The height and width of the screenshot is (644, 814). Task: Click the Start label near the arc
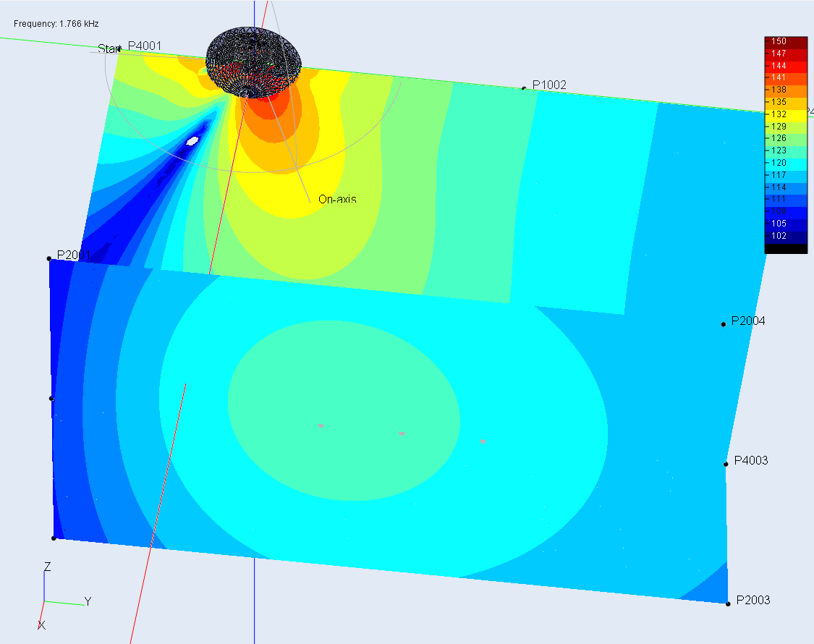click(x=109, y=49)
